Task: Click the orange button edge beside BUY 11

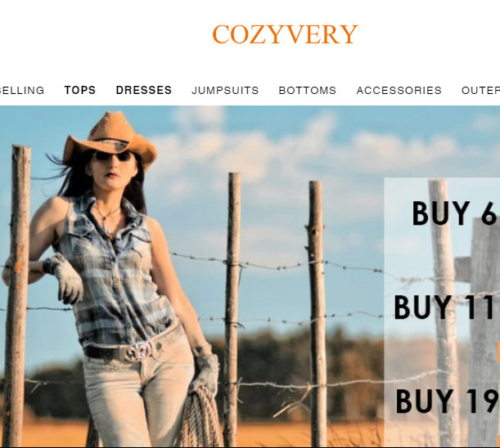Action: coord(498,352)
